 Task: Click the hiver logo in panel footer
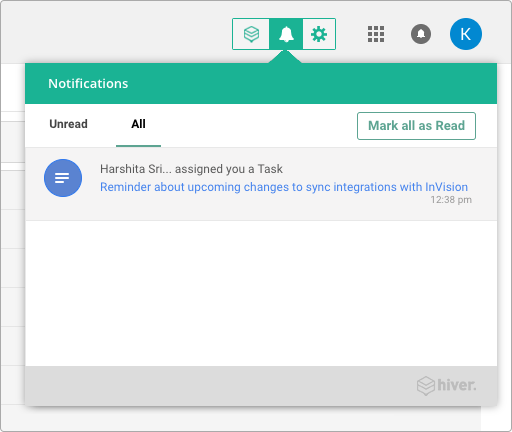tap(447, 386)
